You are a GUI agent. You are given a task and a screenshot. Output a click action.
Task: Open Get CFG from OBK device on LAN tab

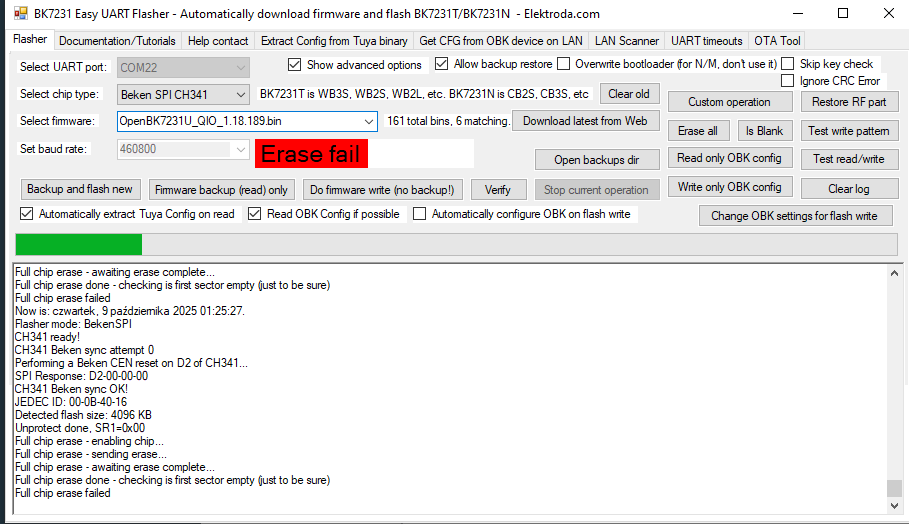501,41
